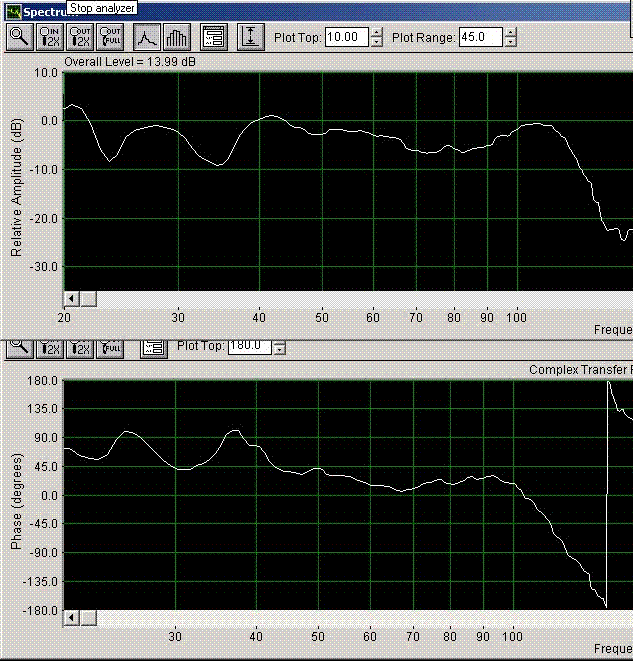Image resolution: width=633 pixels, height=661 pixels.
Task: Click the 45.0 phase axis tick
Action: (46, 467)
